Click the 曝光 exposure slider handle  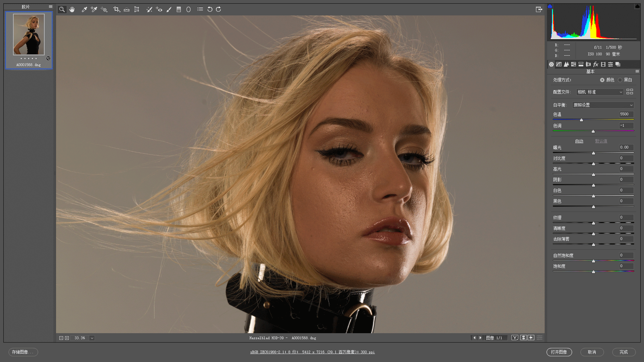tap(593, 153)
